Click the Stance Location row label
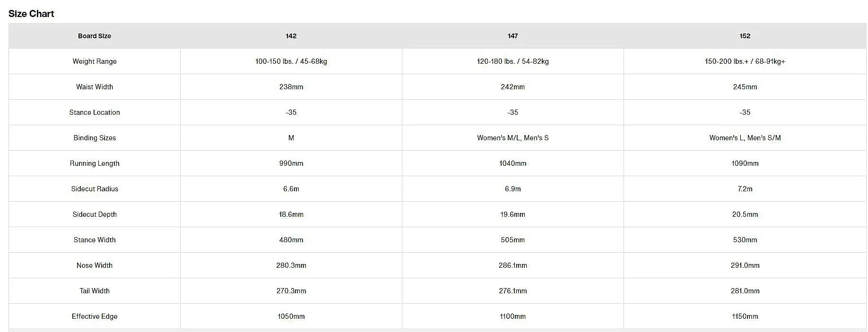 95,112
